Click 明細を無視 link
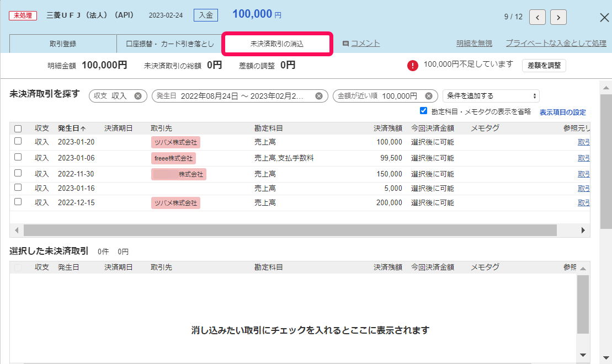Screen dimensions: 612x364 474,44
